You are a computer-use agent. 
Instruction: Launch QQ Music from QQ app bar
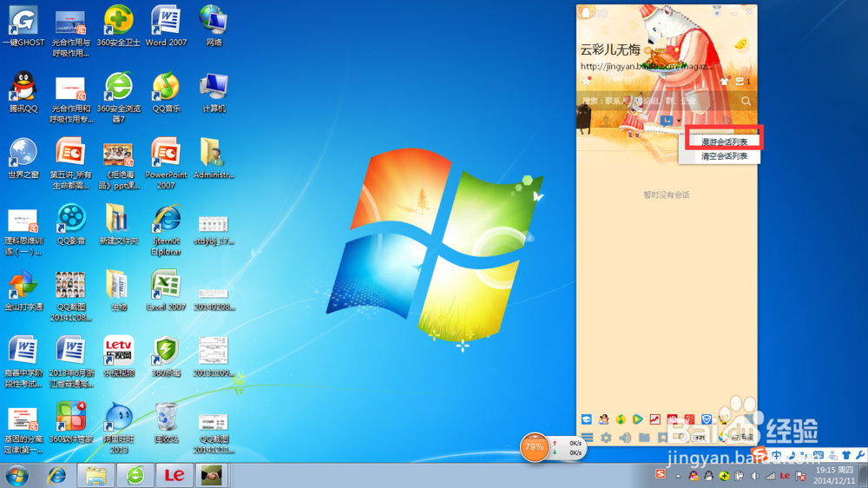pyautogui.click(x=621, y=419)
